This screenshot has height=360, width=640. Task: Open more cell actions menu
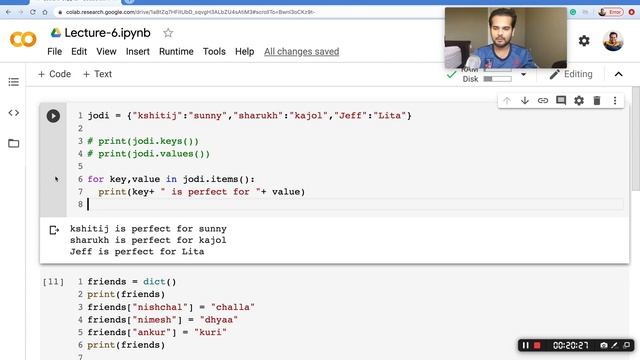(615, 100)
